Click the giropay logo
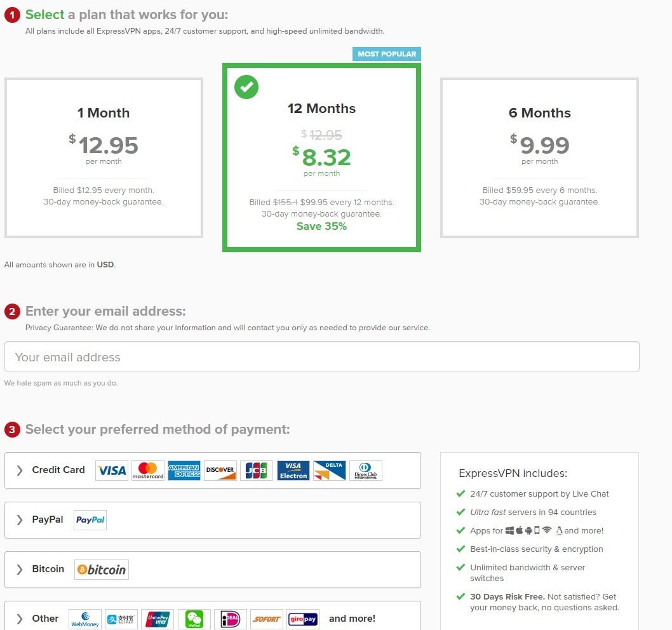Image resolution: width=672 pixels, height=630 pixels. click(x=303, y=619)
